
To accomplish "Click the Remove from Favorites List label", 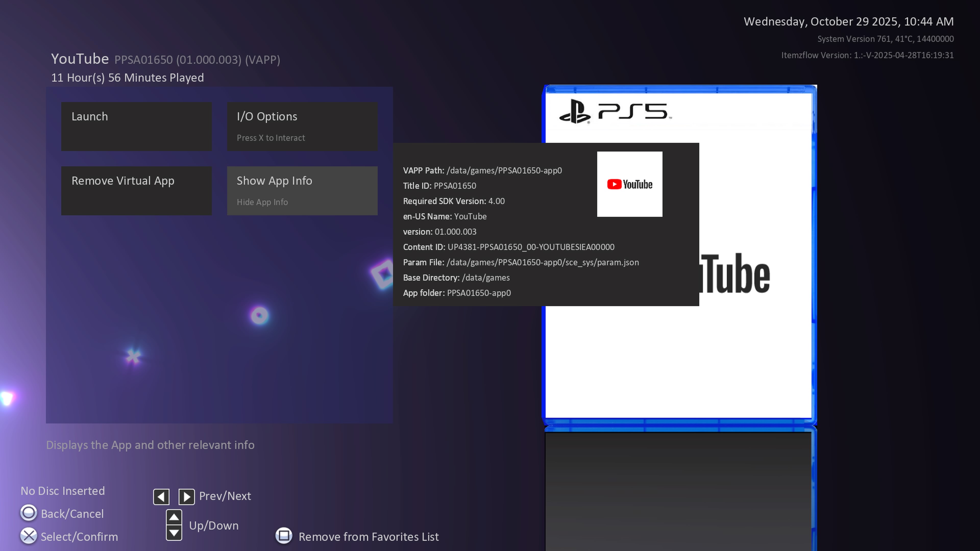I will (x=369, y=536).
